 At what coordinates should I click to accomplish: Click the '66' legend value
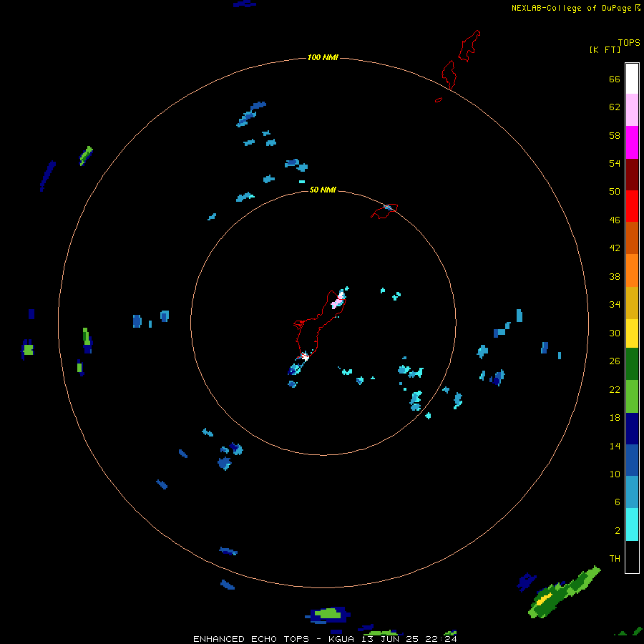click(x=615, y=79)
